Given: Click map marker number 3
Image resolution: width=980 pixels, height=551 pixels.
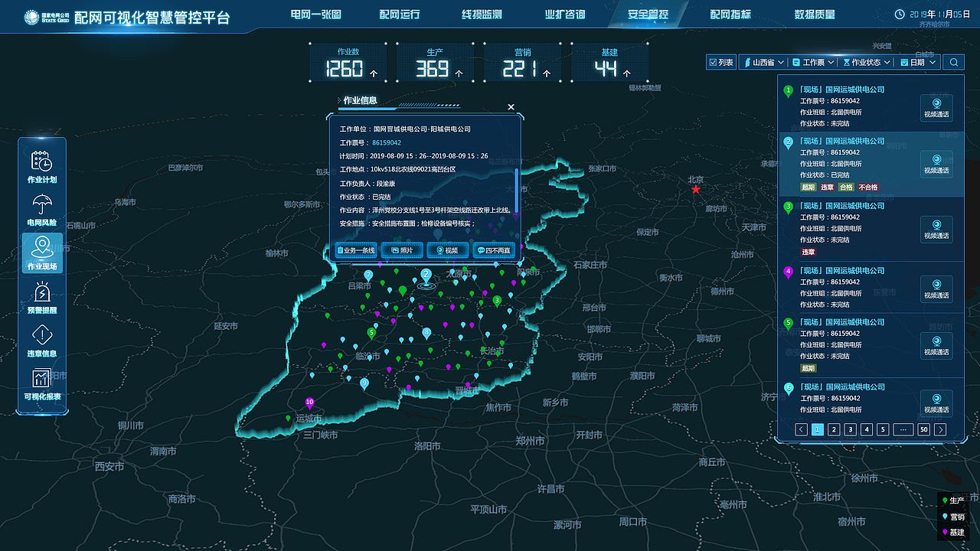Looking at the screenshot, I should coord(497,301).
